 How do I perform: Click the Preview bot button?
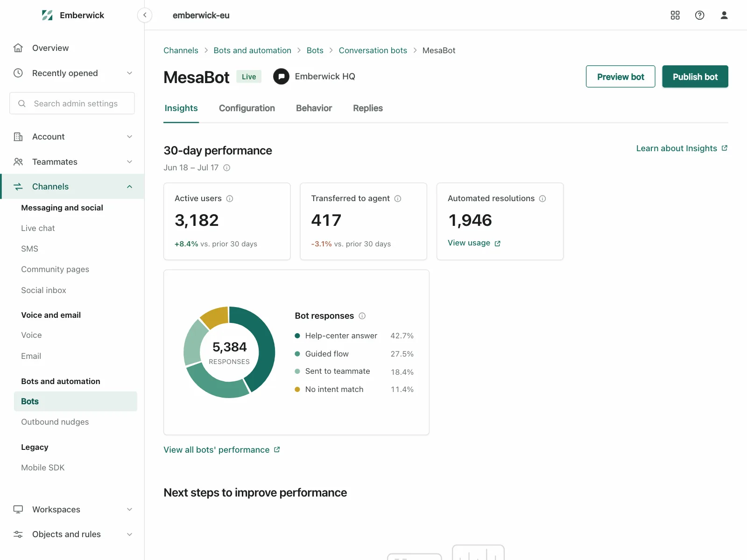coord(620,77)
